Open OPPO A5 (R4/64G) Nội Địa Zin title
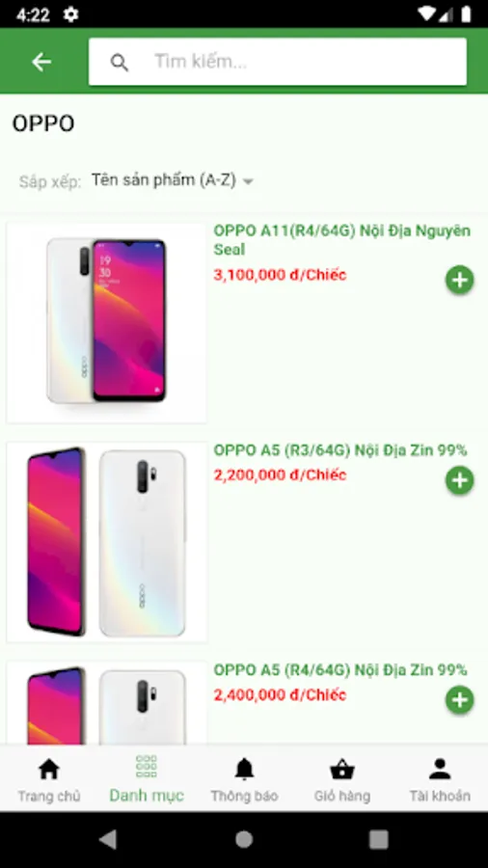This screenshot has width=488, height=868. [340, 670]
